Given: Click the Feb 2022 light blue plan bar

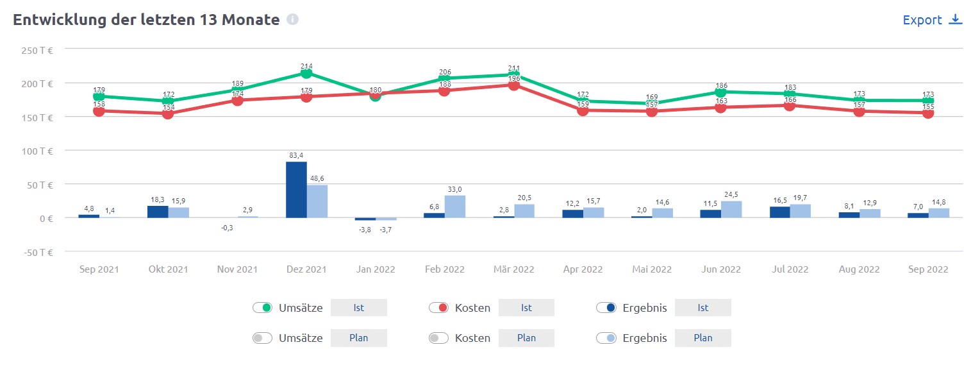Looking at the screenshot, I should tap(455, 207).
